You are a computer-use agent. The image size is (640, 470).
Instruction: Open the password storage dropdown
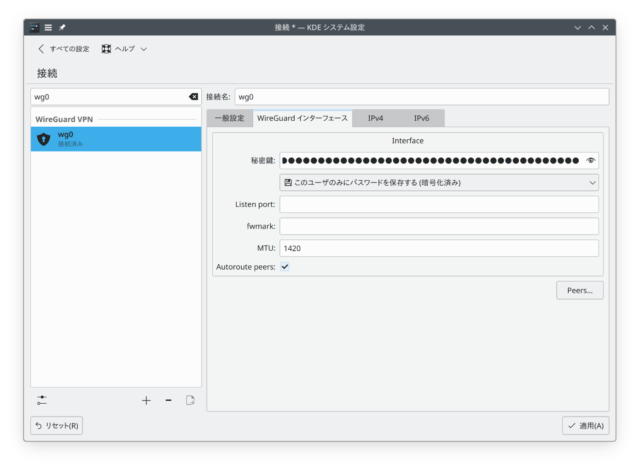tap(439, 182)
